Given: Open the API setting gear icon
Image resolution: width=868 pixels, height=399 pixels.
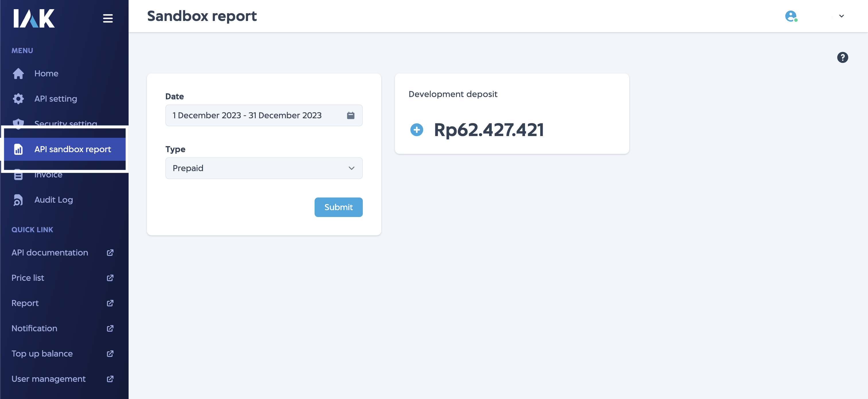Looking at the screenshot, I should point(18,98).
